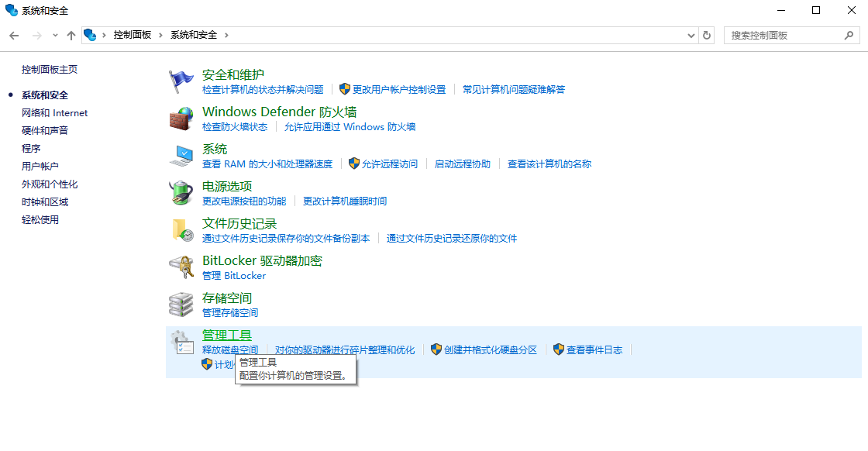Click the control panel icon in address bar
Screen dimensions: 868x451
click(90, 36)
